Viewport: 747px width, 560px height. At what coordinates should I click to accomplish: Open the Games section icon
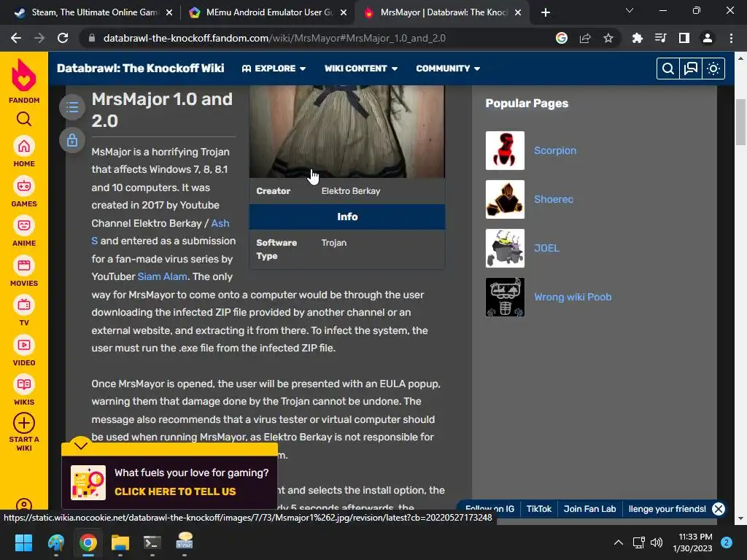24,186
